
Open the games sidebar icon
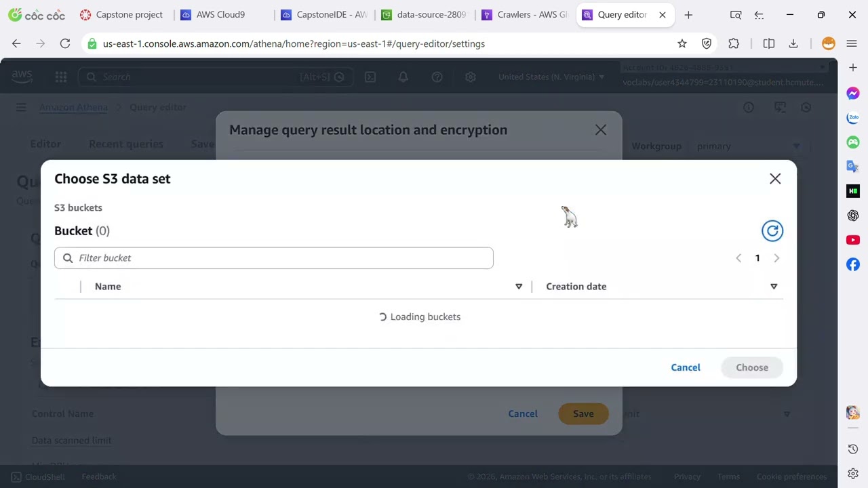pyautogui.click(x=853, y=142)
